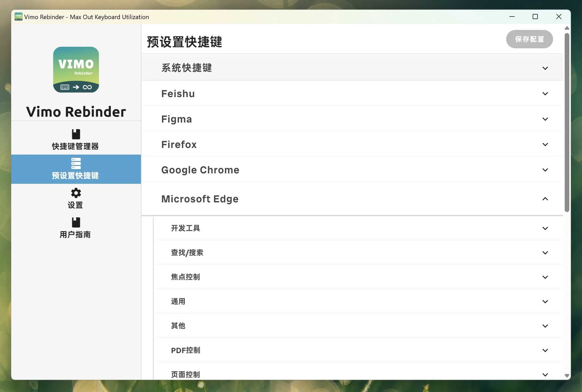Open the 用户指南 sidebar tab
Screen dimensions: 582x392
coord(76,228)
